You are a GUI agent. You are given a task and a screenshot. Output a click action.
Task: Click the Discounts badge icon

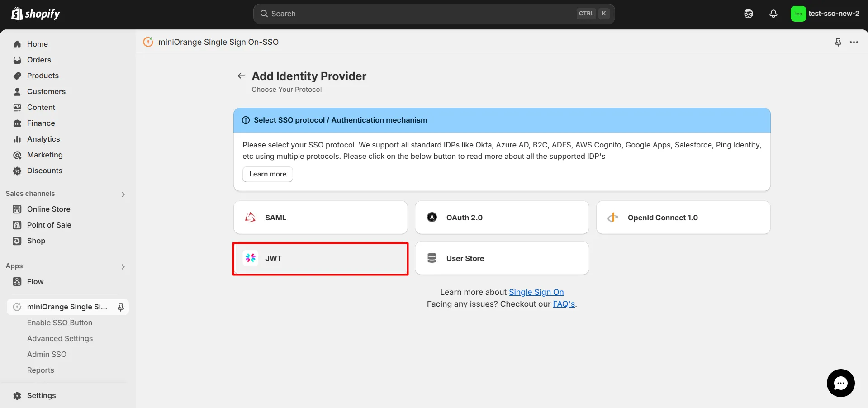pyautogui.click(x=17, y=171)
